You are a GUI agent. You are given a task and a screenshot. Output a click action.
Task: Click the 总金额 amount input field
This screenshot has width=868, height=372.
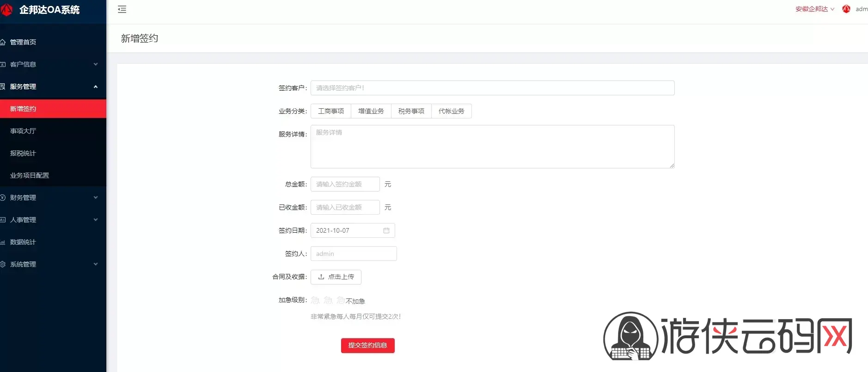[345, 184]
